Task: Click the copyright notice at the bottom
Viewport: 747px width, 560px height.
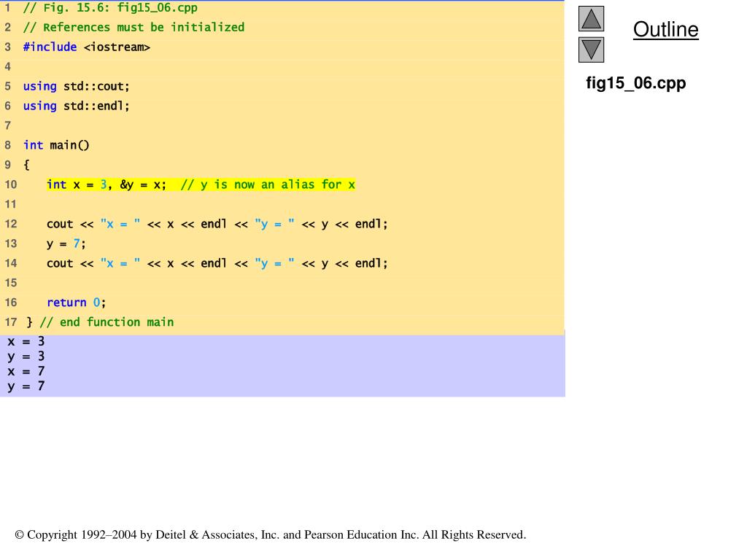Action: click(270, 534)
